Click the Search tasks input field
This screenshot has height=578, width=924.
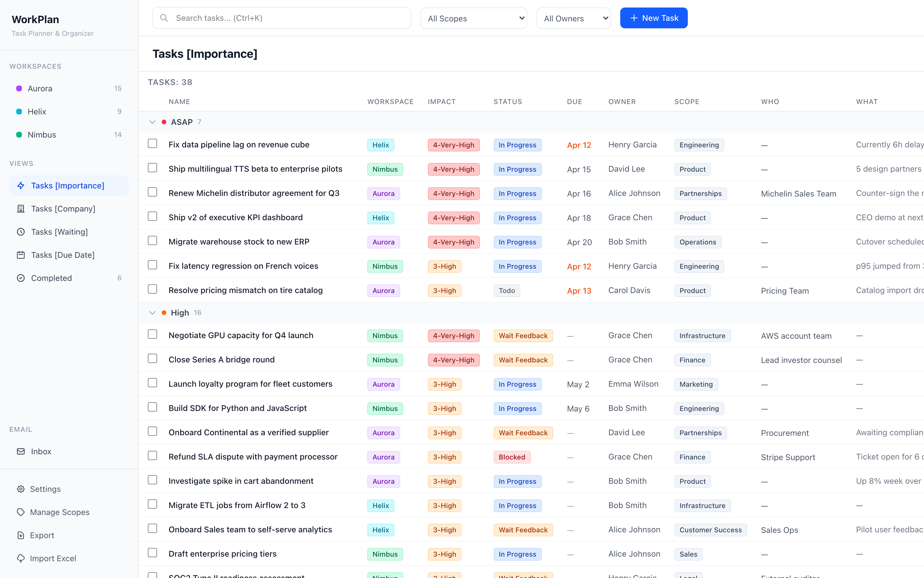pos(282,18)
